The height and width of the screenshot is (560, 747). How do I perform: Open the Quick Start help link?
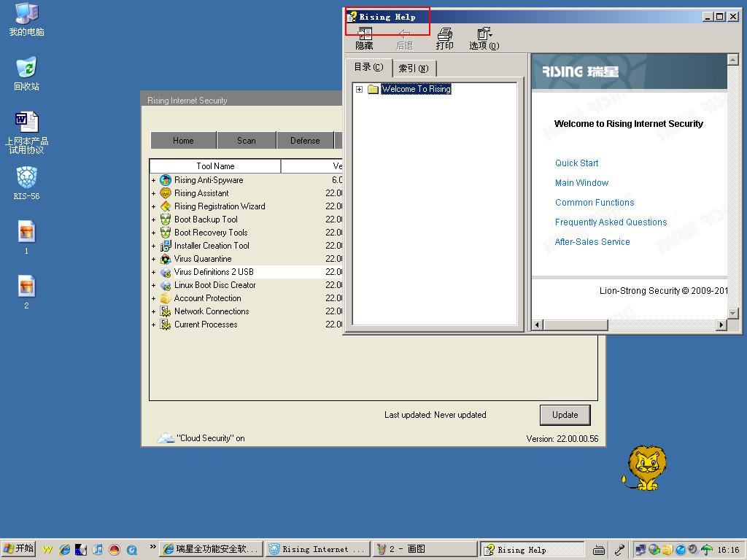[x=576, y=163]
